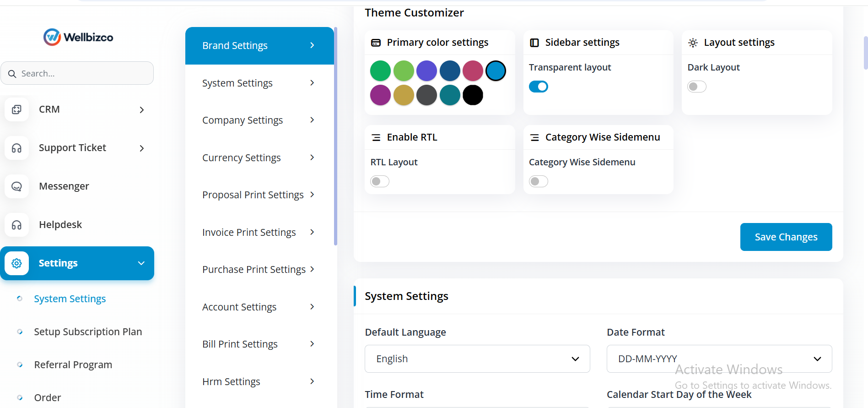Open System Settings sidebar submenu link
The height and width of the screenshot is (408, 868).
click(x=70, y=299)
